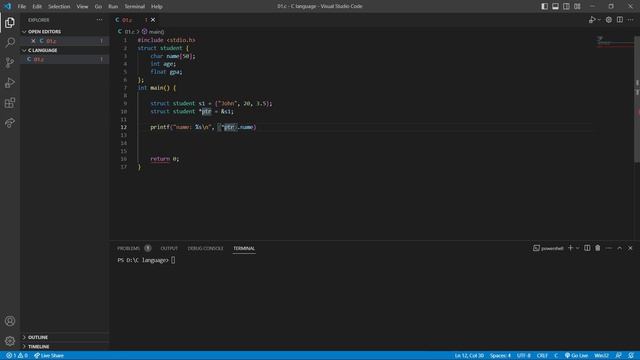
Task: Click Go Live in status bar
Action: (576, 356)
